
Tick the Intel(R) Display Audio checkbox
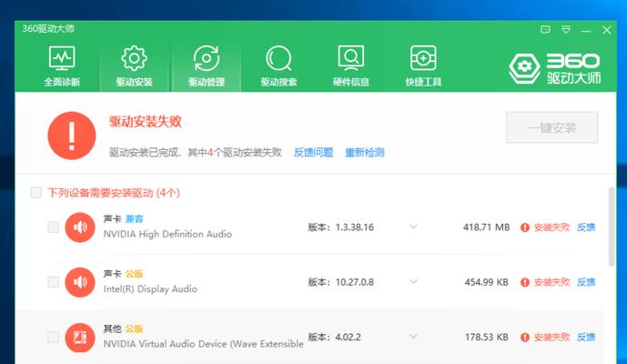pyautogui.click(x=53, y=282)
